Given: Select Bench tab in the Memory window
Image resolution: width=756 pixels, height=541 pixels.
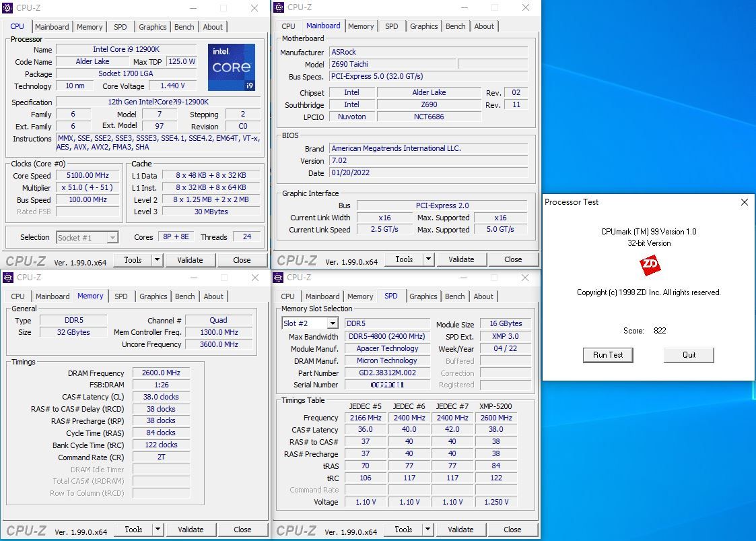Looking at the screenshot, I should [x=184, y=296].
